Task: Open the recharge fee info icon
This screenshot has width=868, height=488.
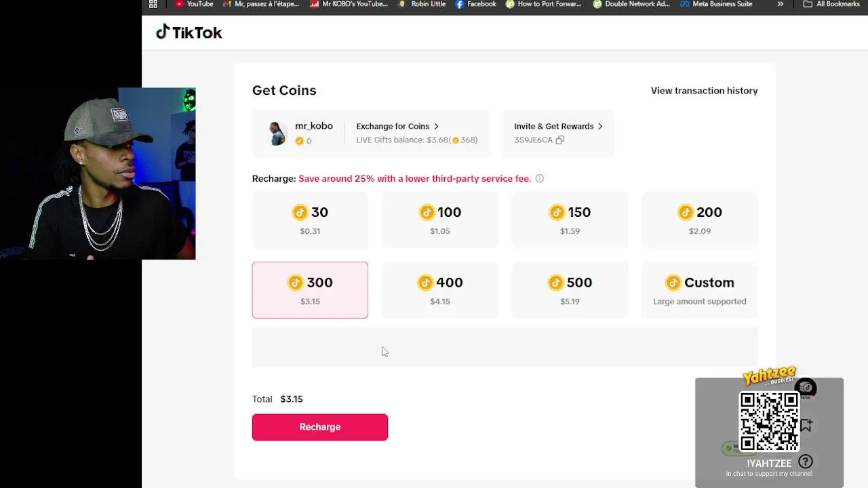Action: (x=540, y=179)
